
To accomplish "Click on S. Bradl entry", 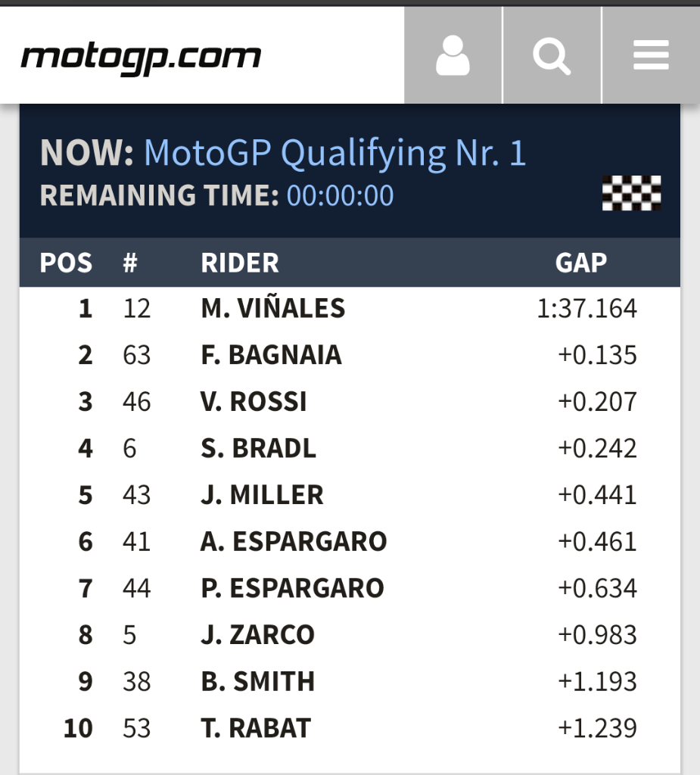I will point(258,449).
